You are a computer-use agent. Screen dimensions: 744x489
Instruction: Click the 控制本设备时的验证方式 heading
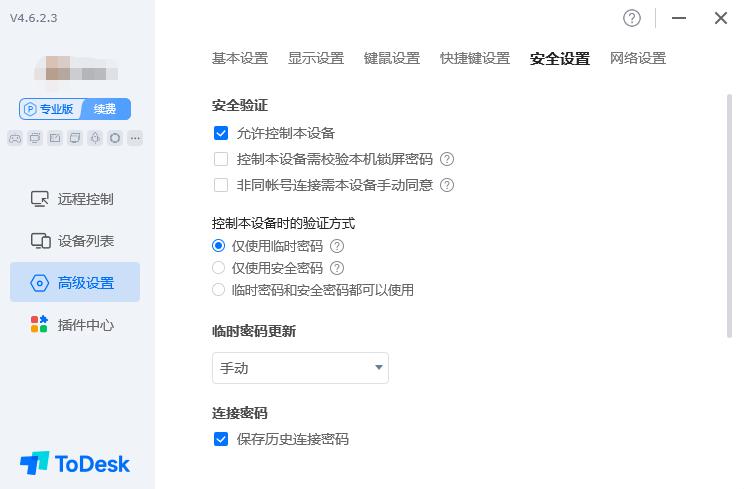283,223
